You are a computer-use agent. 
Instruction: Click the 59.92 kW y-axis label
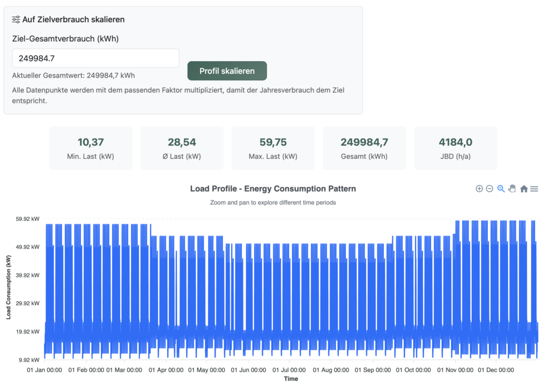click(x=28, y=219)
